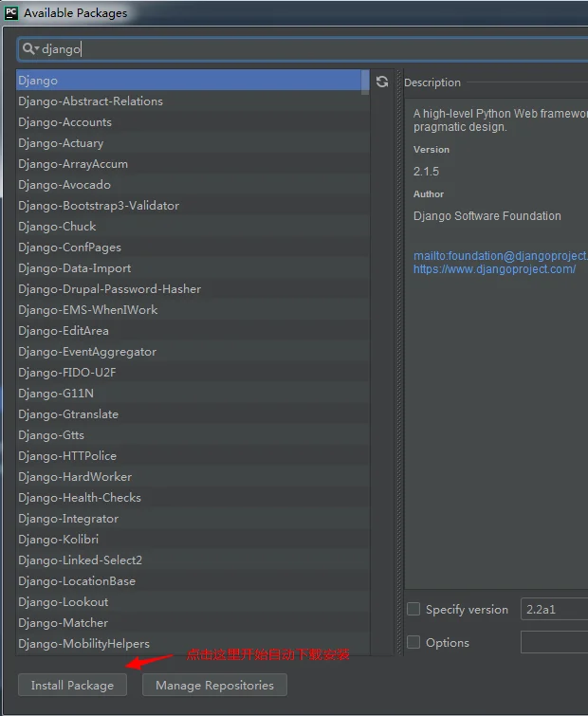Select the Django-G11N package
This screenshot has height=716, width=588.
coord(193,394)
